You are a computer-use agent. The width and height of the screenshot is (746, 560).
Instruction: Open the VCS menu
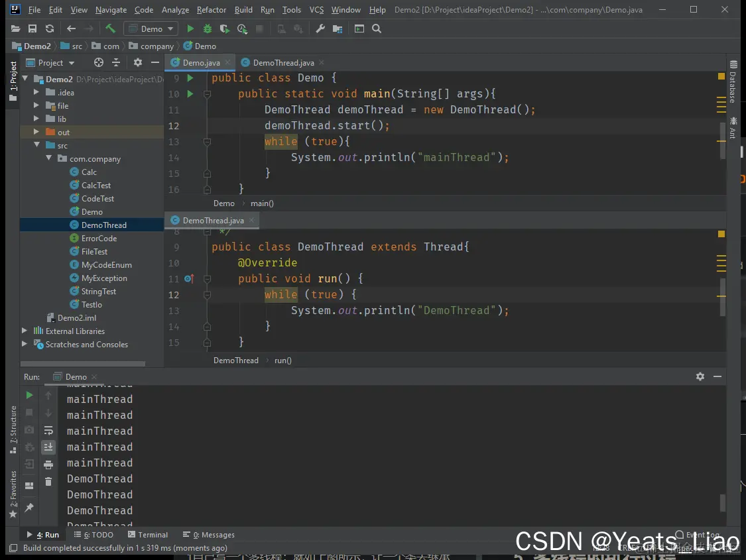click(316, 9)
